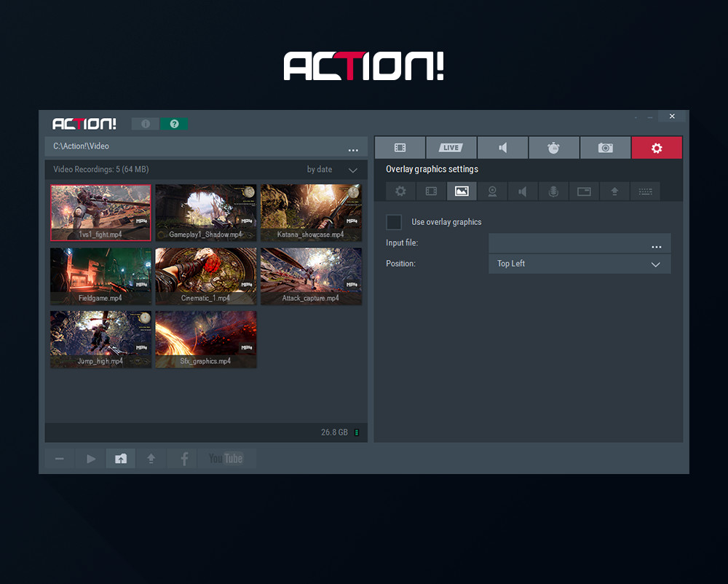Click the green disk space indicator icon

point(357,433)
